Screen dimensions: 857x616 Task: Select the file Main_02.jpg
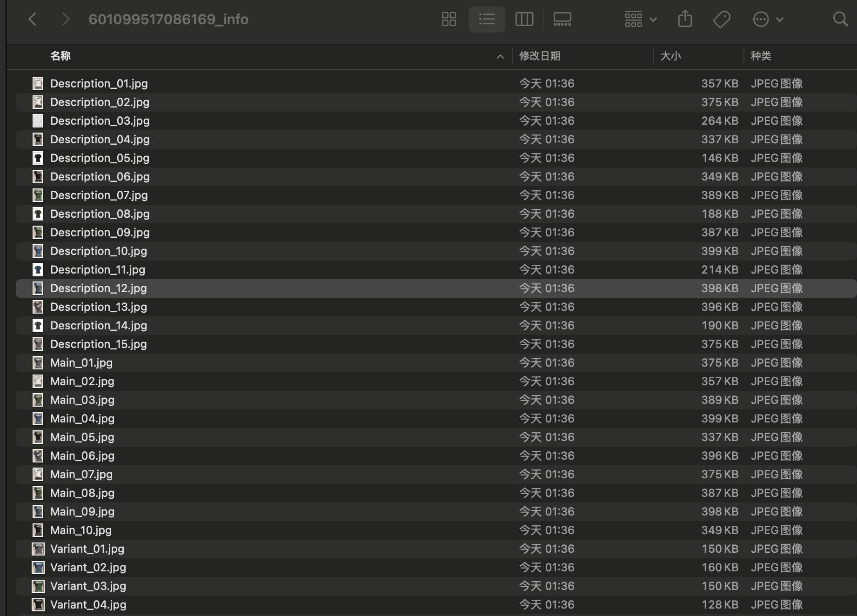(x=436, y=381)
